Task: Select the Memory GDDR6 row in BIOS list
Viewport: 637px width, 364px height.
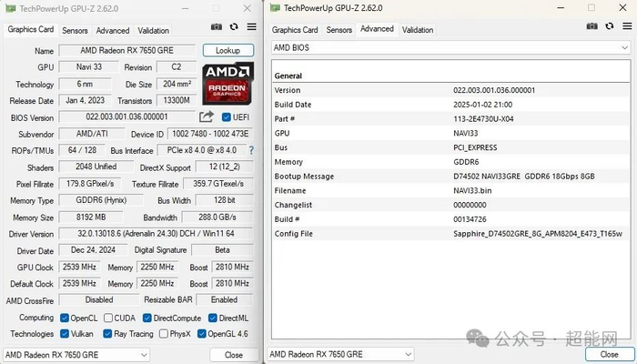Action: point(451,162)
